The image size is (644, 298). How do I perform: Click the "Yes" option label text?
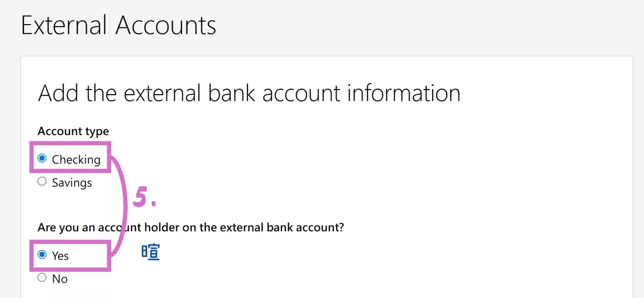click(60, 256)
